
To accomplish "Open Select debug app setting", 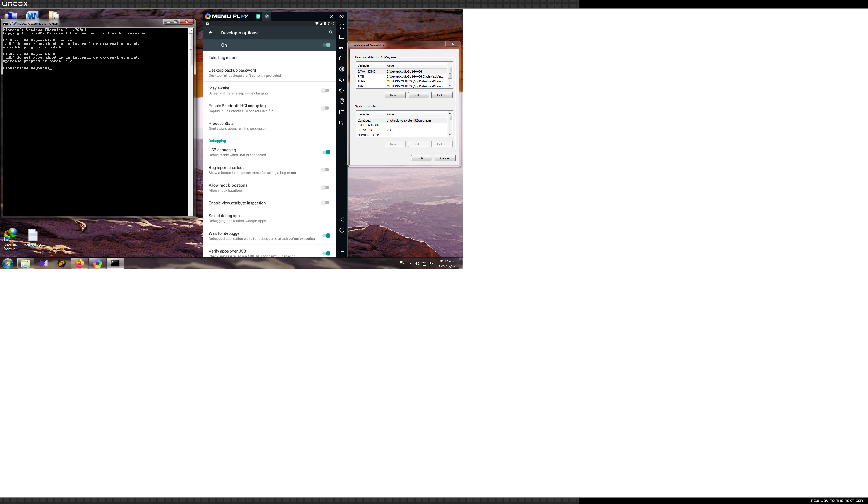I will coord(270,218).
